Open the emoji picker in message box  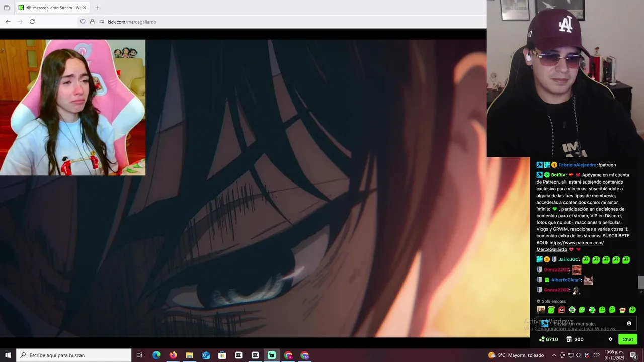tap(629, 323)
